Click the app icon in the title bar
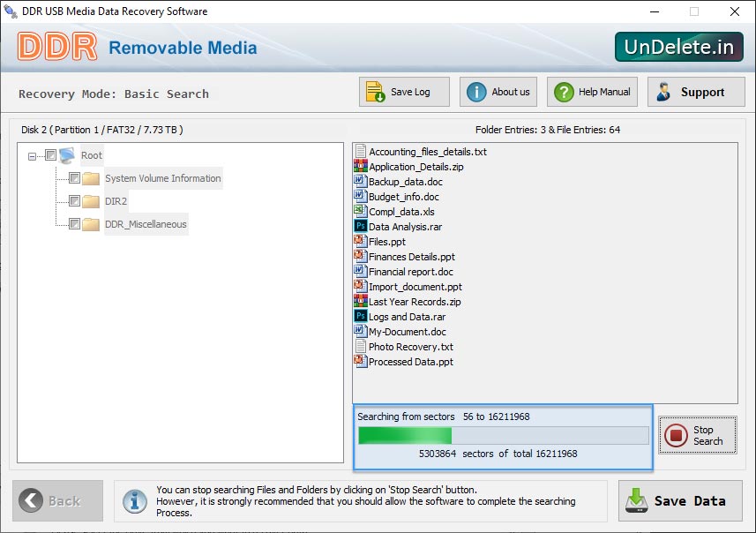The height and width of the screenshot is (533, 756). click(11, 11)
